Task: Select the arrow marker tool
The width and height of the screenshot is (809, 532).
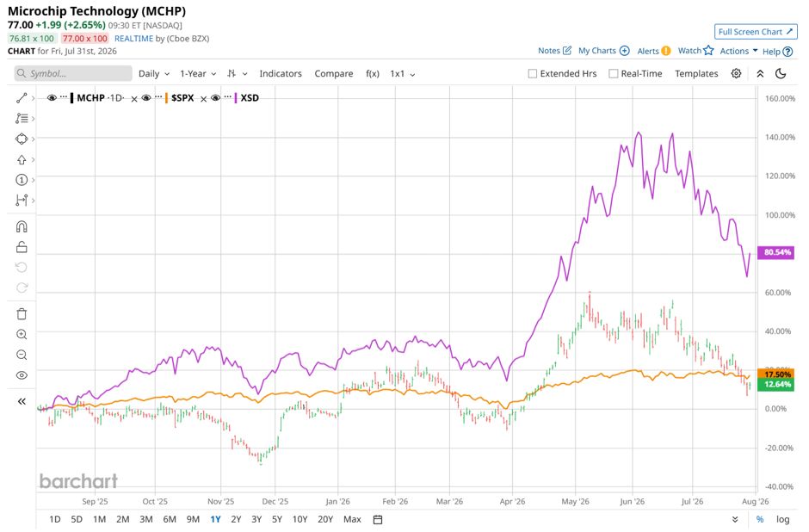Action: (22, 159)
